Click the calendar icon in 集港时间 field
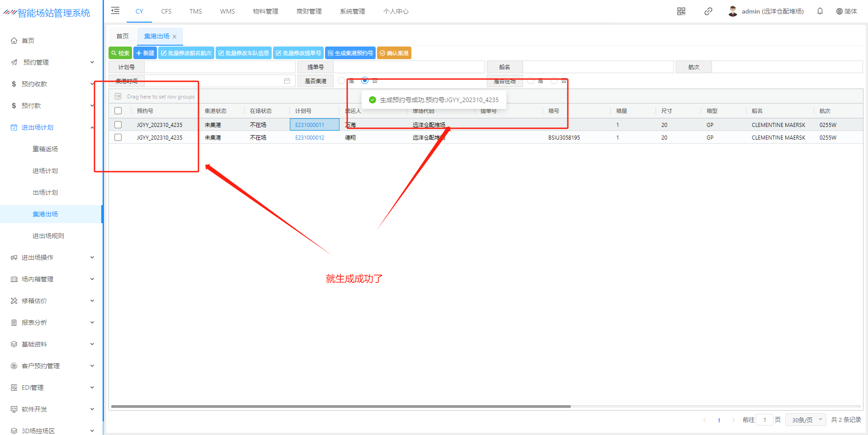This screenshot has width=868, height=435. 287,81
